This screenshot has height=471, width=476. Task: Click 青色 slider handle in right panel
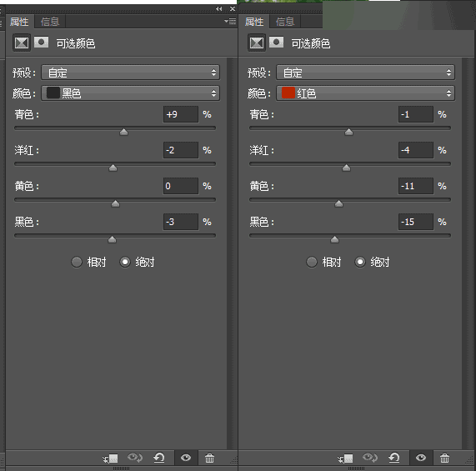(348, 132)
